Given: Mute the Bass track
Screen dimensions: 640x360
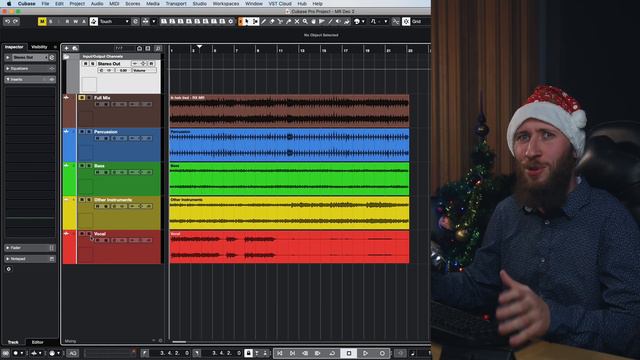Looking at the screenshot, I should point(82,166).
